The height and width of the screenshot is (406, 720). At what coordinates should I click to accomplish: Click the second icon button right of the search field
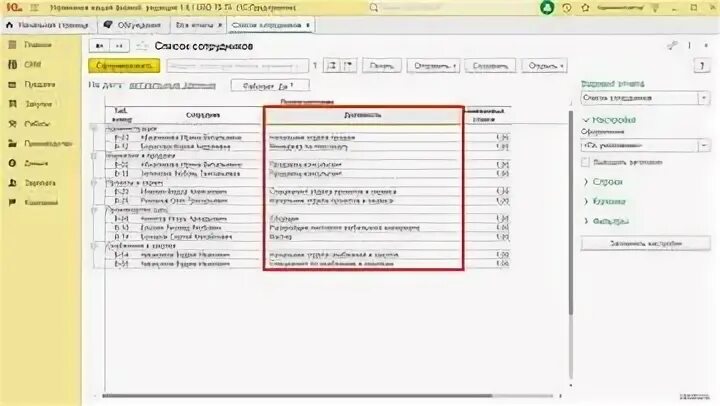tap(349, 66)
